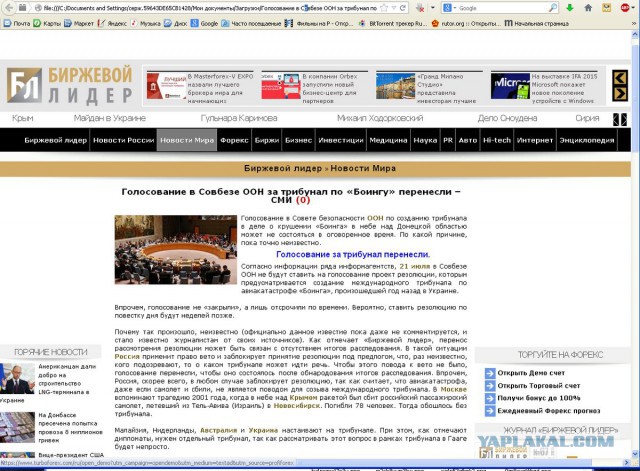Bookmark this page with the star icon

click(384, 8)
